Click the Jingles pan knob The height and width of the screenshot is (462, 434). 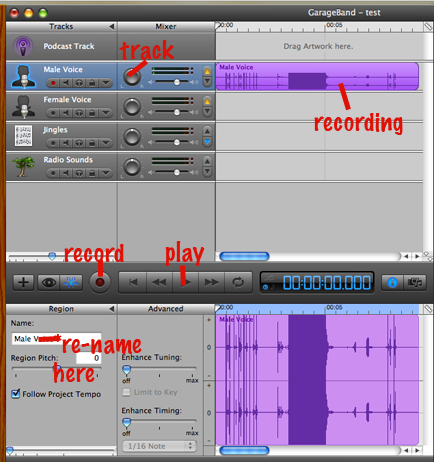click(132, 137)
